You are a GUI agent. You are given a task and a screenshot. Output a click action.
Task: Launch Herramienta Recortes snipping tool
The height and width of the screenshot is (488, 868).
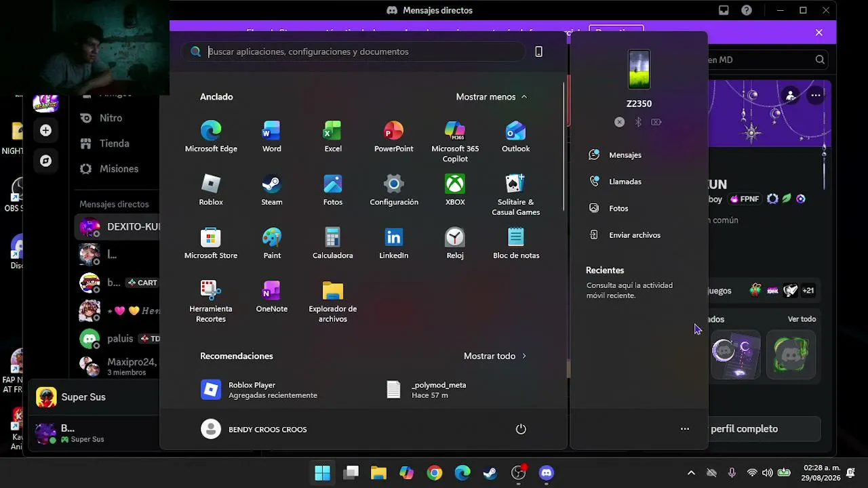(x=211, y=302)
